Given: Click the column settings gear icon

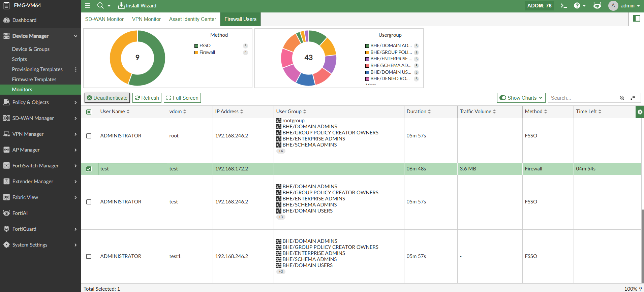Looking at the screenshot, I should coord(640,112).
